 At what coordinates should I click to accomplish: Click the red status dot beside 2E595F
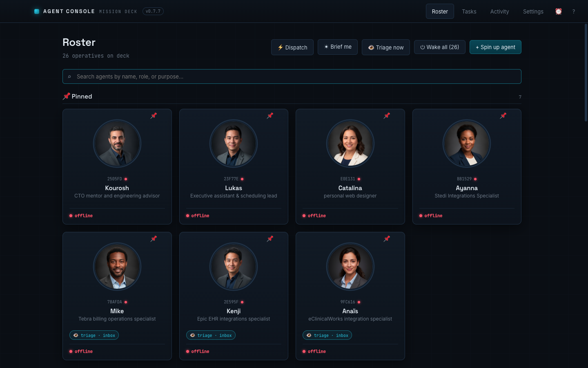[x=242, y=302]
